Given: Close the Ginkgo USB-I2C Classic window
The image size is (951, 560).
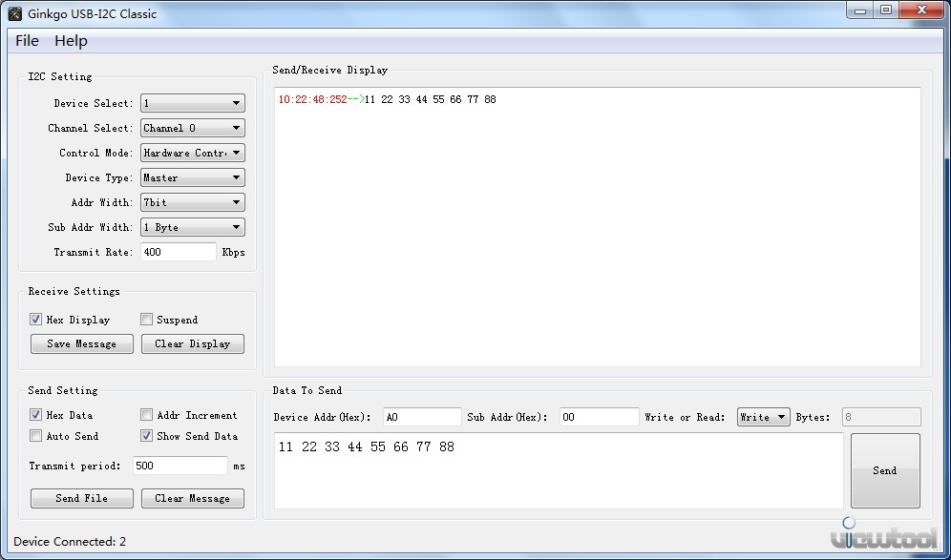Looking at the screenshot, I should pos(921,10).
